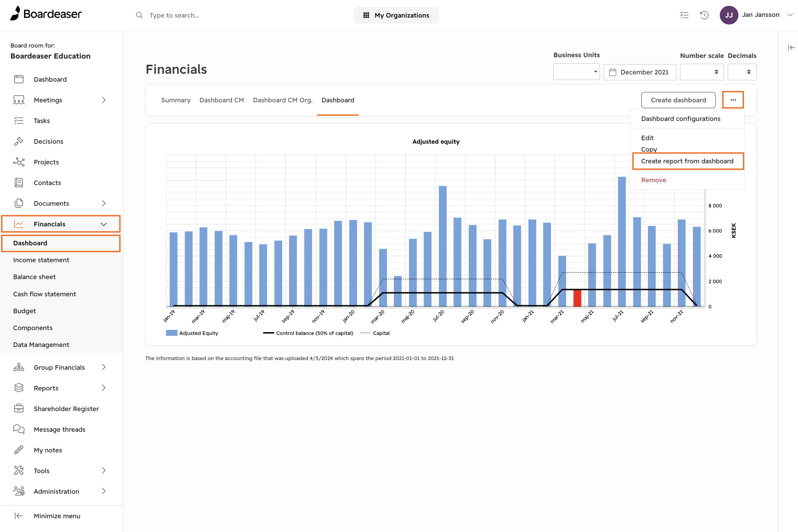This screenshot has height=532, width=798.
Task: Expand the Tools submenu chevron
Action: click(104, 471)
